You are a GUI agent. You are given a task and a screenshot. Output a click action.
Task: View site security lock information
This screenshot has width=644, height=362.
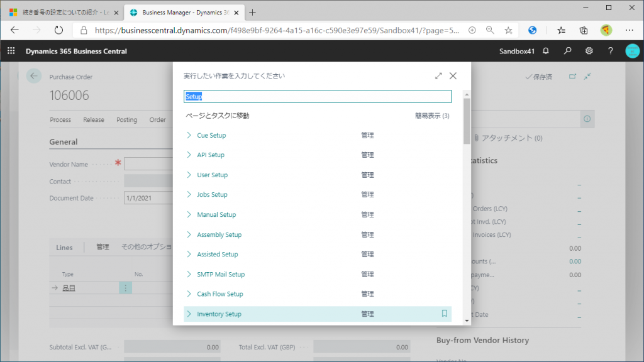84,30
